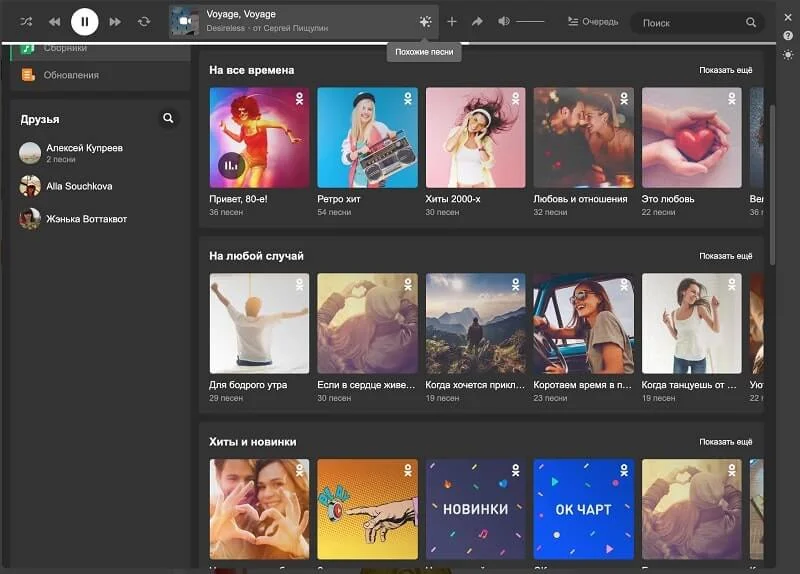The height and width of the screenshot is (574, 800).
Task: Skip to the next track
Action: [115, 21]
